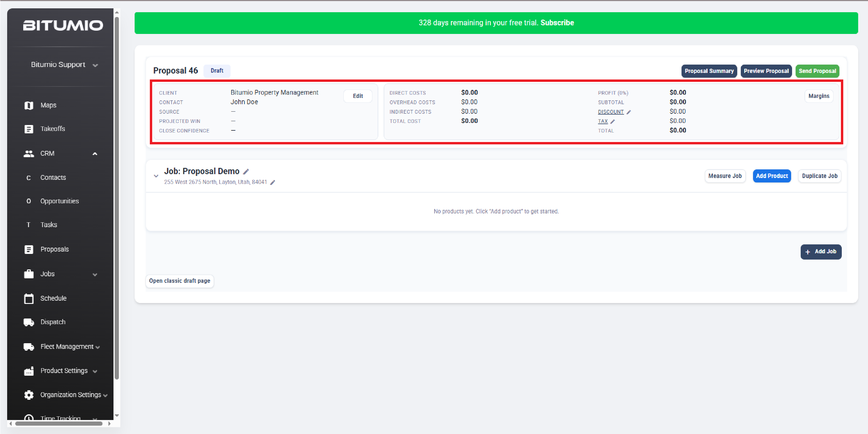868x434 pixels.
Task: Click the TAX label link
Action: 603,121
